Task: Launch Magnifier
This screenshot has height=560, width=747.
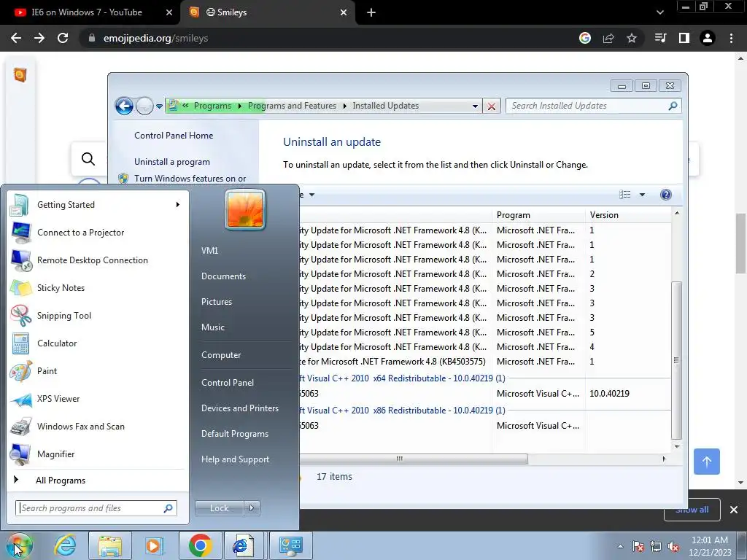Action: (97, 454)
